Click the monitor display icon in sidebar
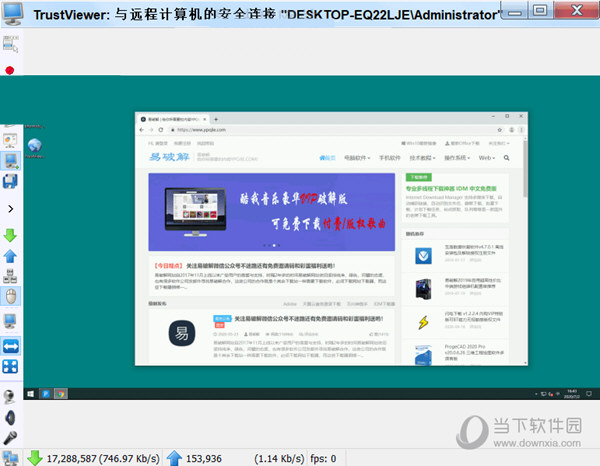The image size is (600, 466). tap(10, 321)
